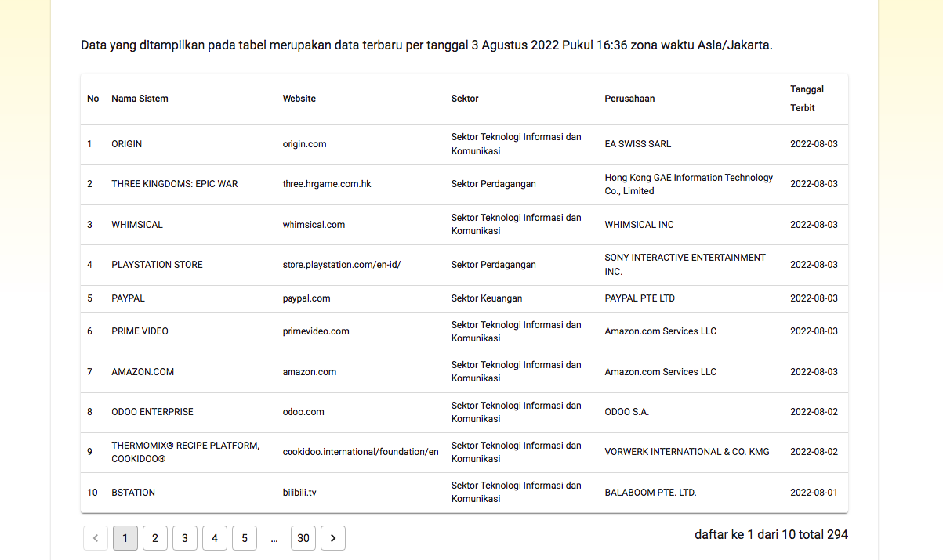Click paypal.com website cell
This screenshot has width=943, height=560.
click(306, 298)
